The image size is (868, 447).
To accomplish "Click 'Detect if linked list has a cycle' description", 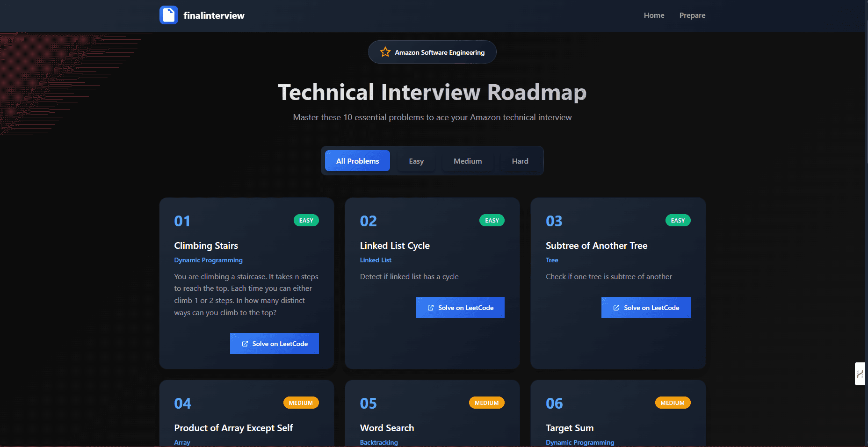I will coord(409,277).
